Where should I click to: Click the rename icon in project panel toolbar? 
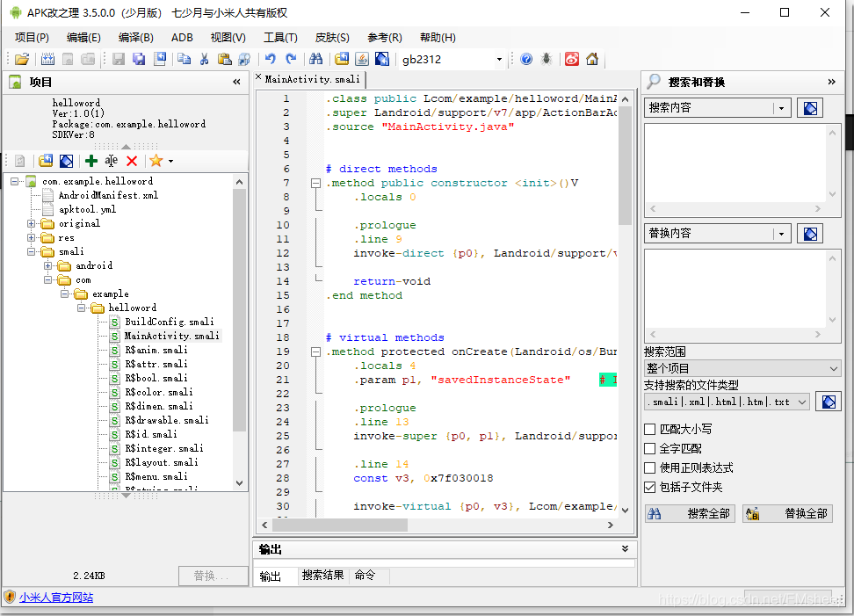(x=111, y=161)
